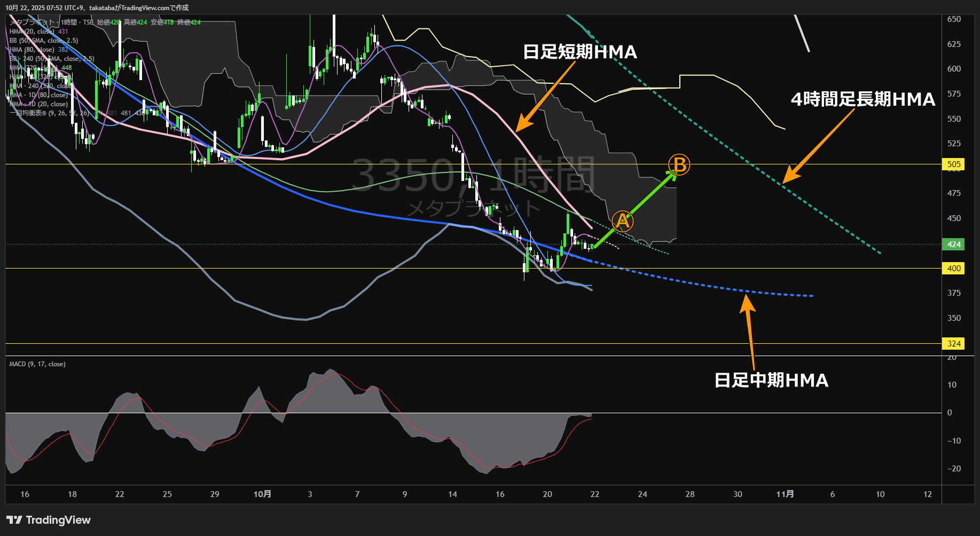Click the 29 date on the time axis
Screen dimensions: 980x536
[x=215, y=494]
